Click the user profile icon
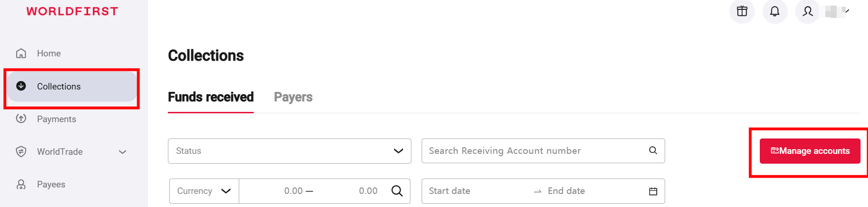 coord(808,11)
